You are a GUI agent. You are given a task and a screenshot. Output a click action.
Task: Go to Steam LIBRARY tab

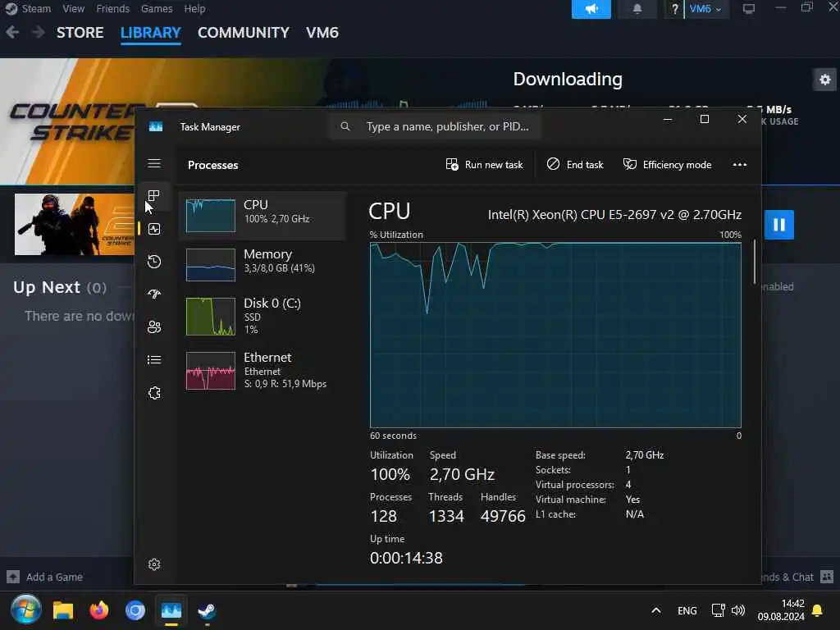(151, 33)
